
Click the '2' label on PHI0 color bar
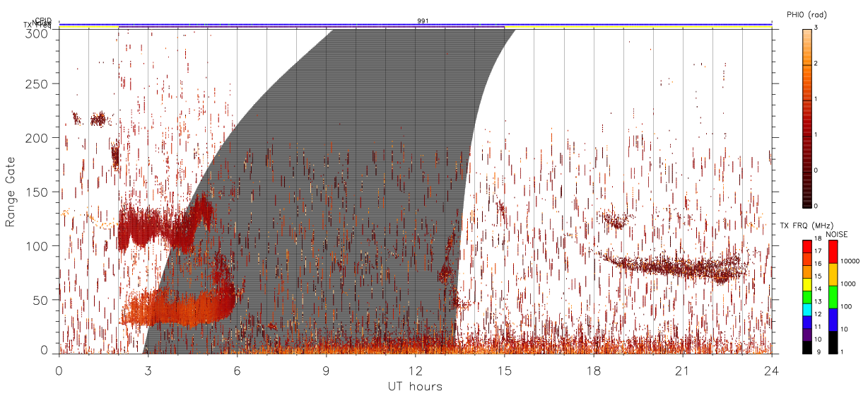pyautogui.click(x=817, y=64)
